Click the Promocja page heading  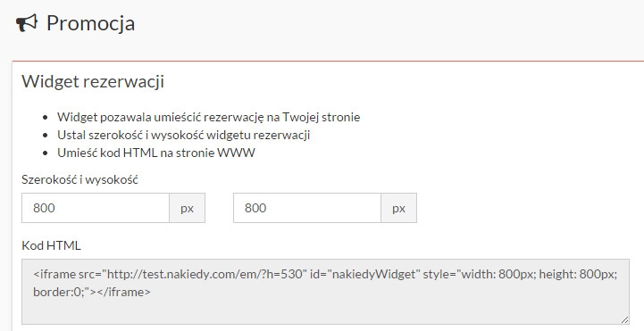90,23
